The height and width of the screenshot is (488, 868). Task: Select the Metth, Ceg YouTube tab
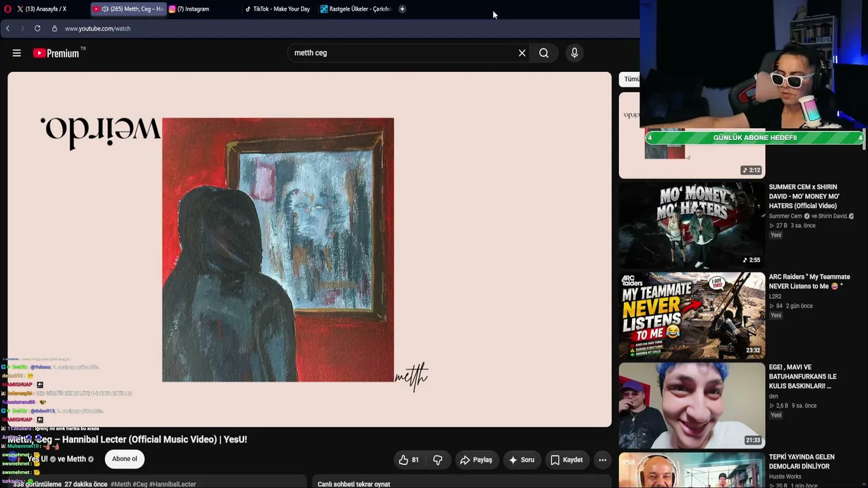click(x=127, y=9)
